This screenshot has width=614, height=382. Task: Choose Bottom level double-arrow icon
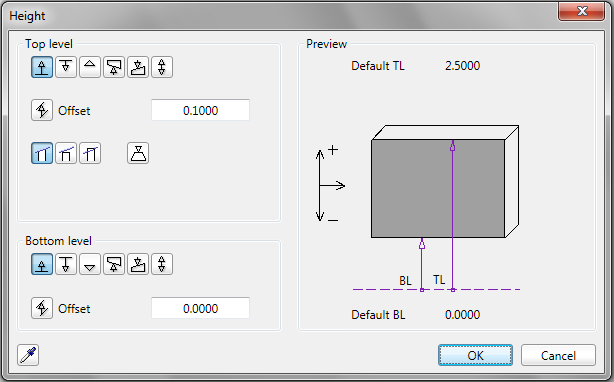pyautogui.click(x=162, y=264)
